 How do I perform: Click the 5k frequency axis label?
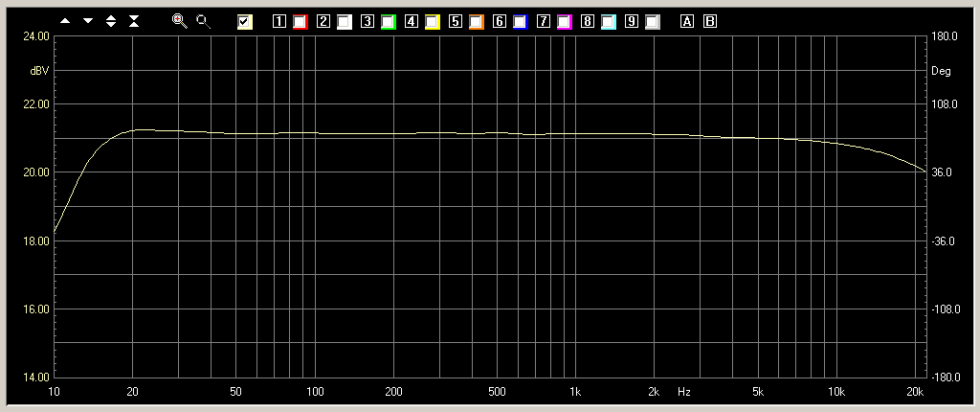pos(758,393)
